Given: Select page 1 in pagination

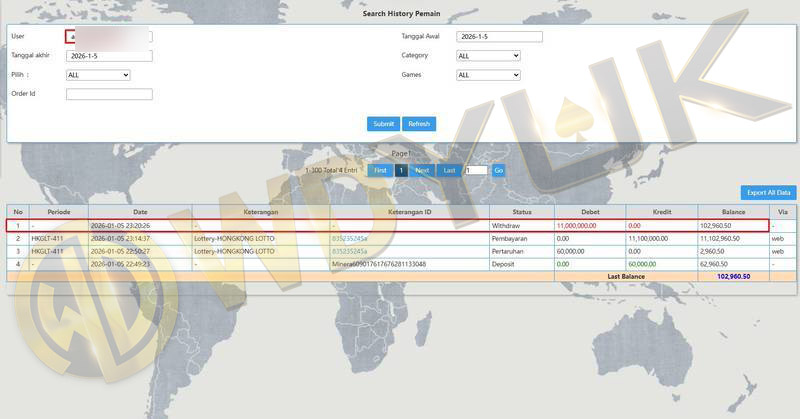Looking at the screenshot, I should click(401, 171).
